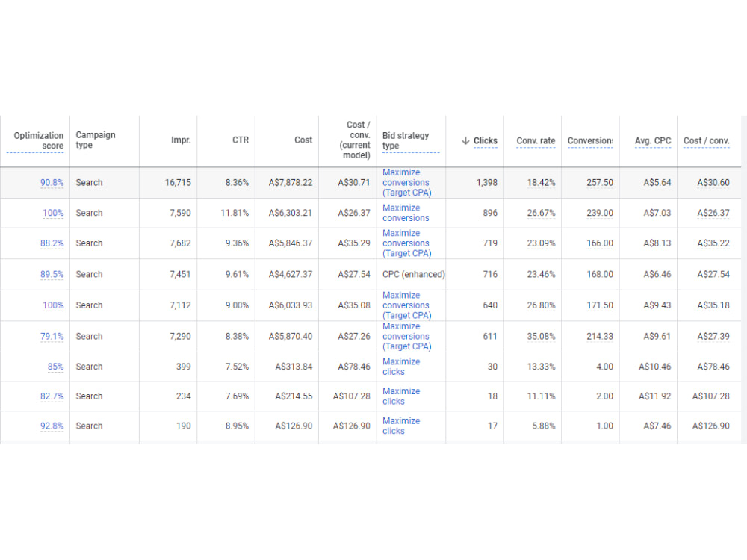
Task: Open 100% score in the 7,590 impressions row
Action: point(53,212)
